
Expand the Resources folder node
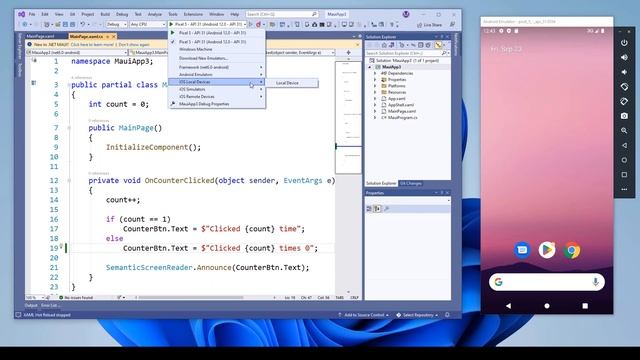click(375, 92)
